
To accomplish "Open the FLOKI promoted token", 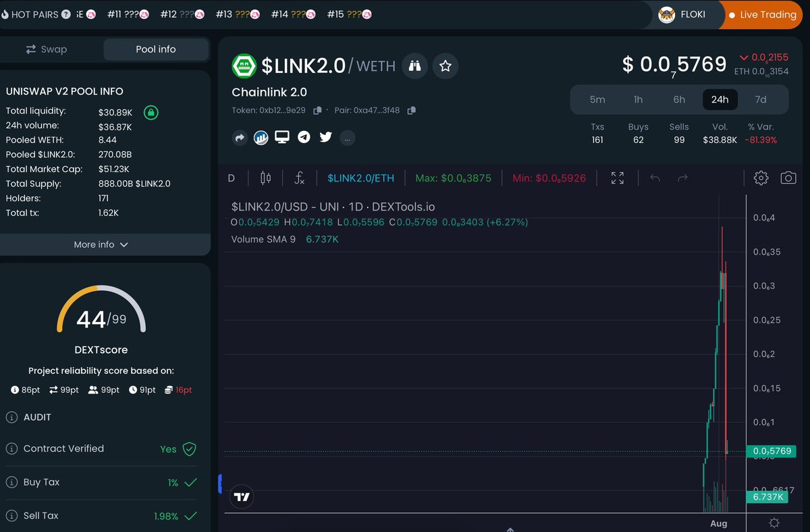I will pos(682,15).
